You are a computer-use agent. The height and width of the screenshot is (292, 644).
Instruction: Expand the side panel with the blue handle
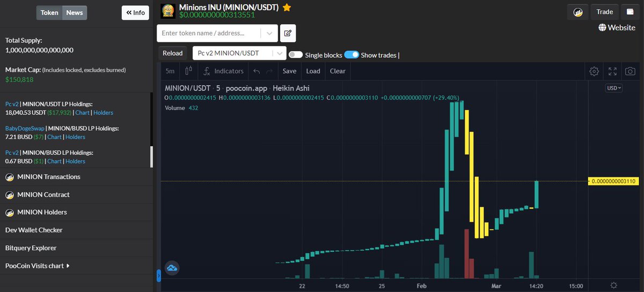click(x=158, y=275)
